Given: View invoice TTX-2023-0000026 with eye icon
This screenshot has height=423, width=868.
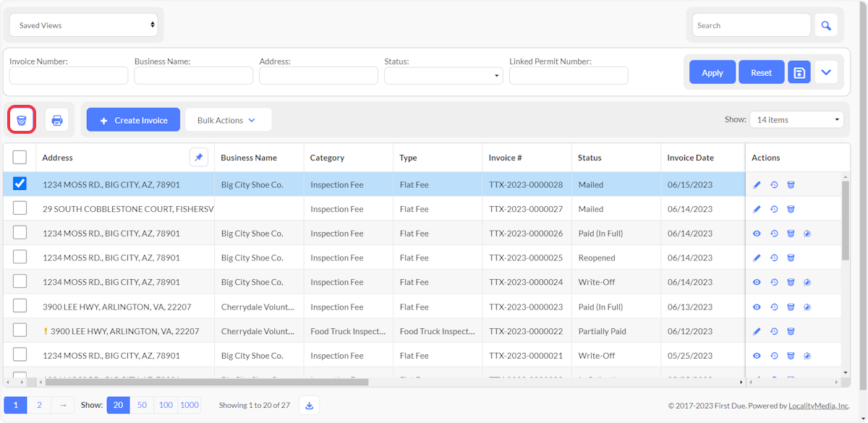Looking at the screenshot, I should (757, 234).
